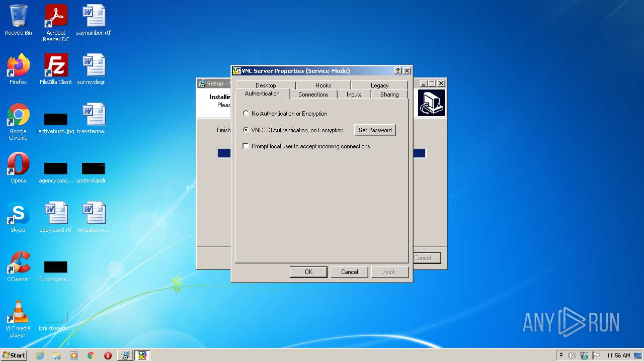The image size is (644, 362).
Task: Select the fundingens... file icon
Action: tap(56, 270)
